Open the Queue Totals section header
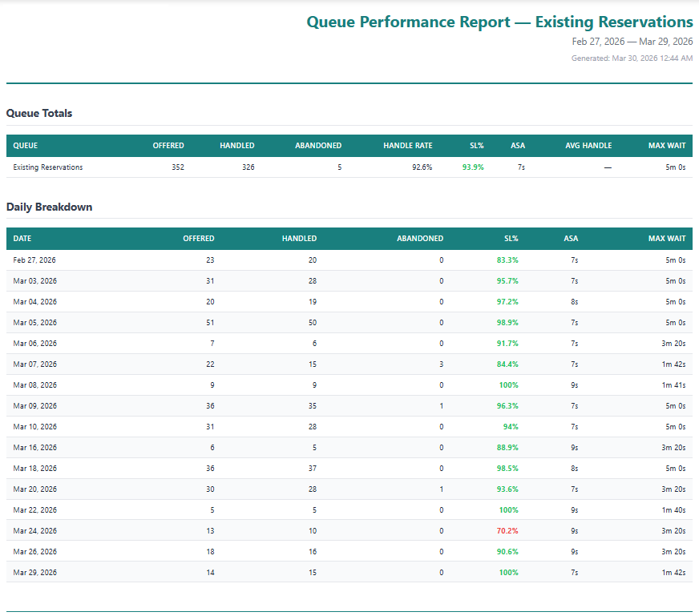The image size is (699, 616). (x=39, y=114)
